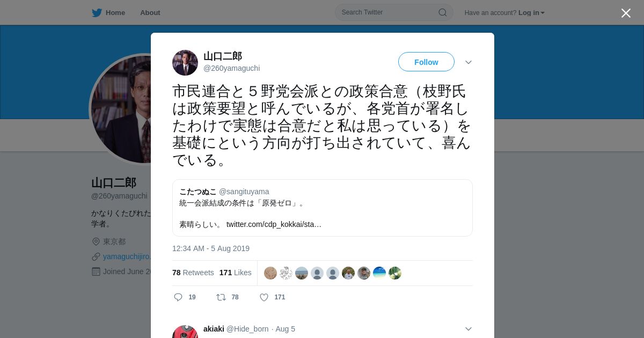
Task: Open the Log in dropdown
Action: tap(531, 13)
